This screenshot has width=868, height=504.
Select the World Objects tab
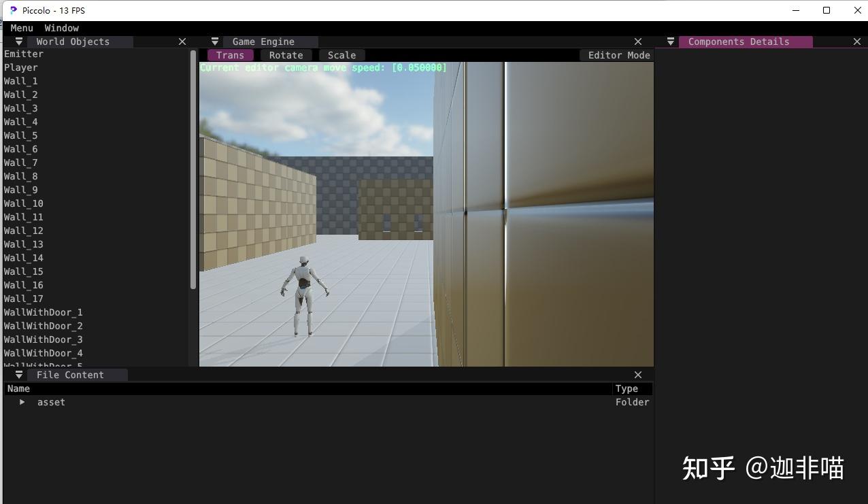coord(73,41)
